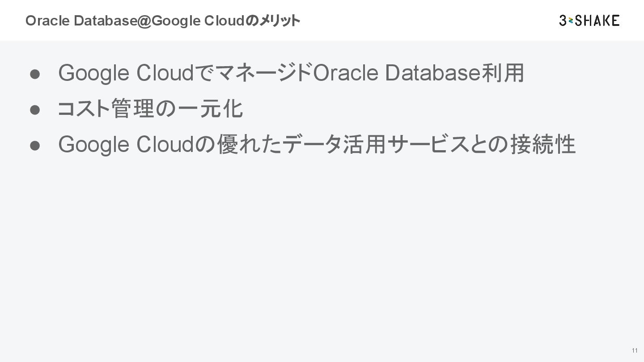644x362 pixels.
Task: Select the slide title Oracle Database@Google Cloudのメリット
Action: 162,21
